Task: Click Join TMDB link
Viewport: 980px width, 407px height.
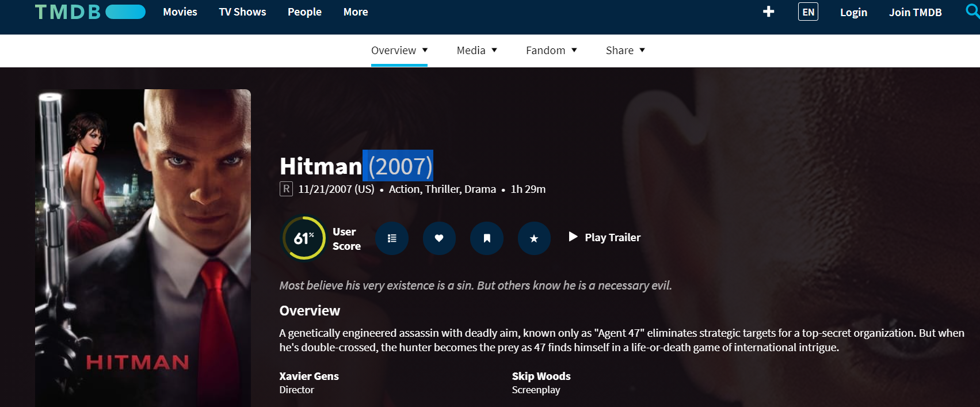Action: pyautogui.click(x=915, y=12)
